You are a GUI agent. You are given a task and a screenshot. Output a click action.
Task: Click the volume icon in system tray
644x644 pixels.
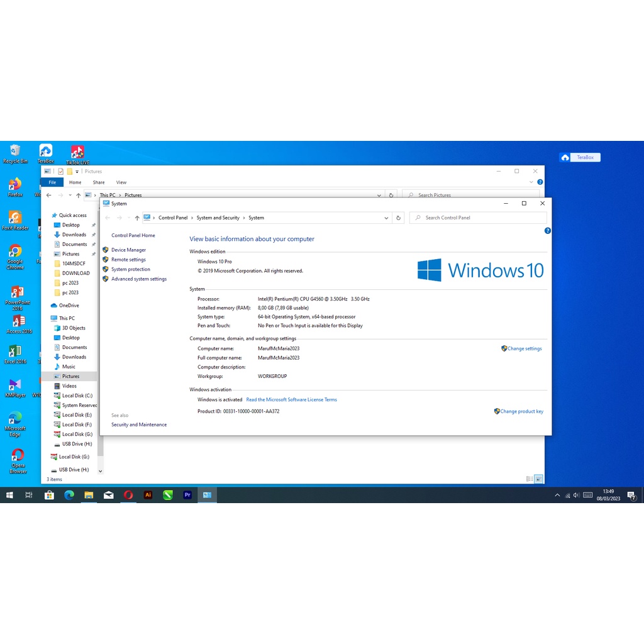point(576,495)
